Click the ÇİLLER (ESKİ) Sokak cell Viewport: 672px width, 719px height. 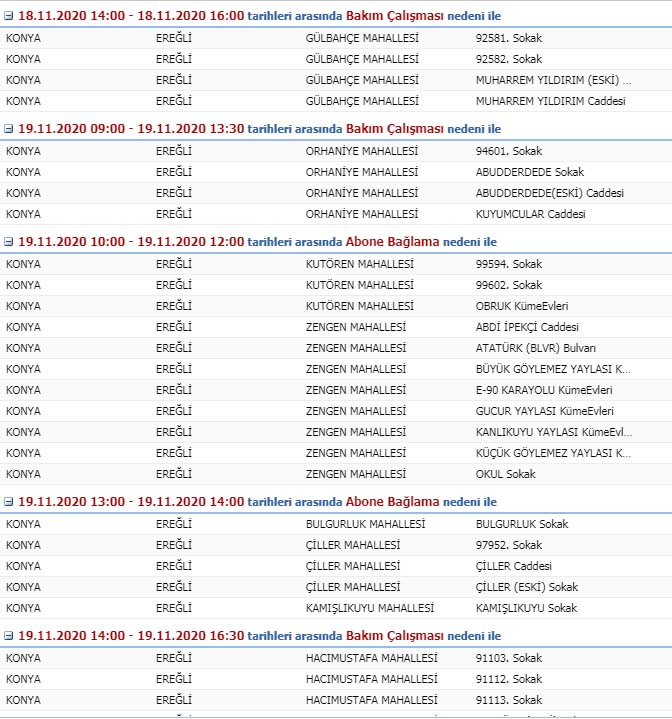(527, 587)
